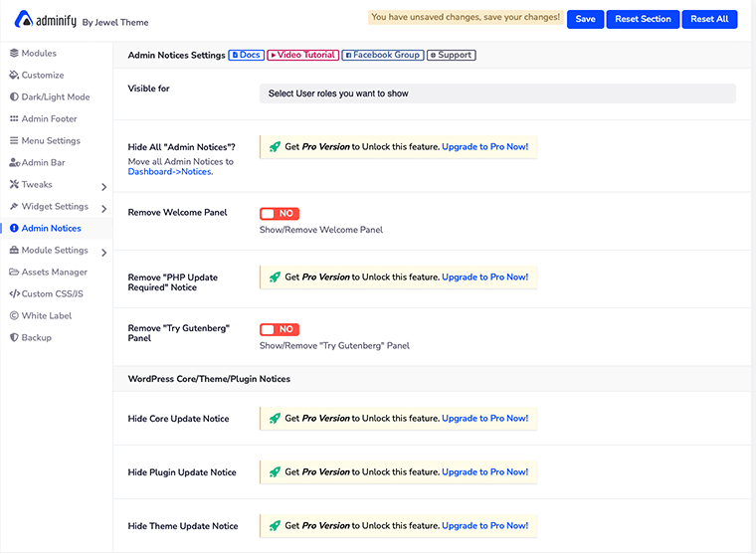
Task: Open the Custom CSS/JS section
Action: point(51,293)
